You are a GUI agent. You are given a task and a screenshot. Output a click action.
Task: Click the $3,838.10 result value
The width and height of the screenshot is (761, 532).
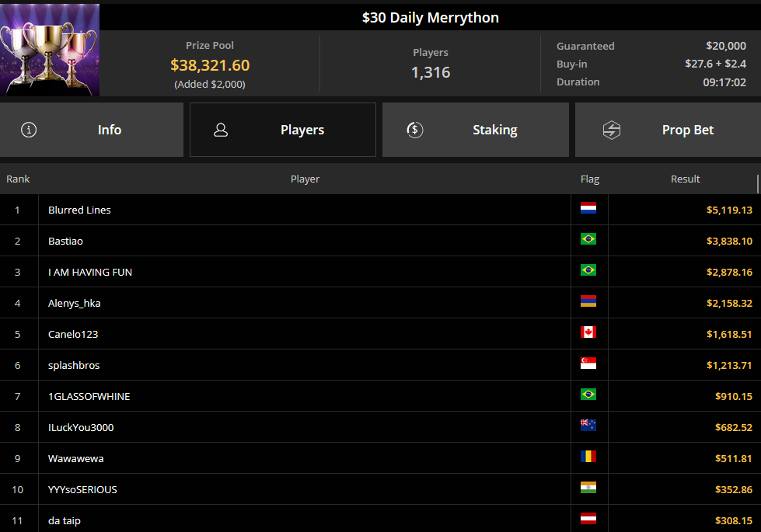click(x=729, y=241)
